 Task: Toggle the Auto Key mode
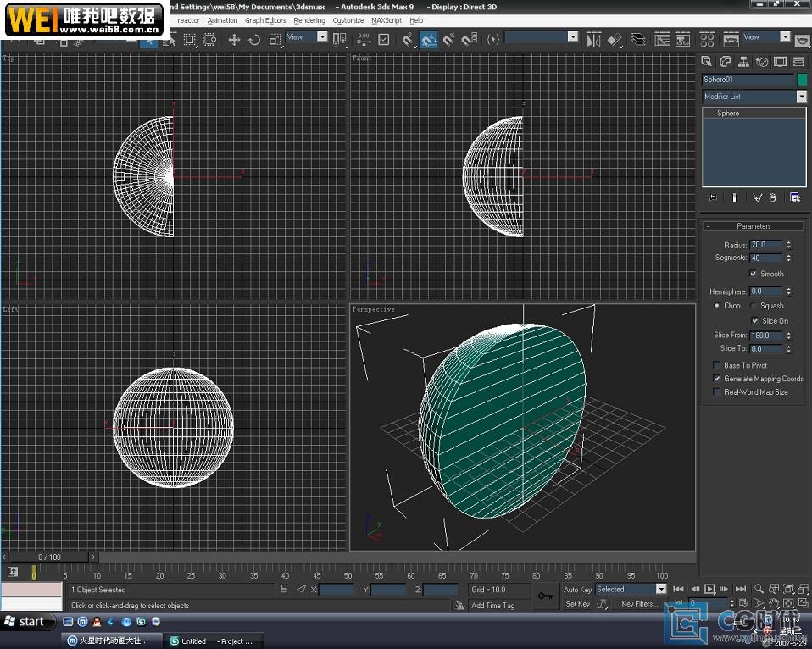(577, 590)
